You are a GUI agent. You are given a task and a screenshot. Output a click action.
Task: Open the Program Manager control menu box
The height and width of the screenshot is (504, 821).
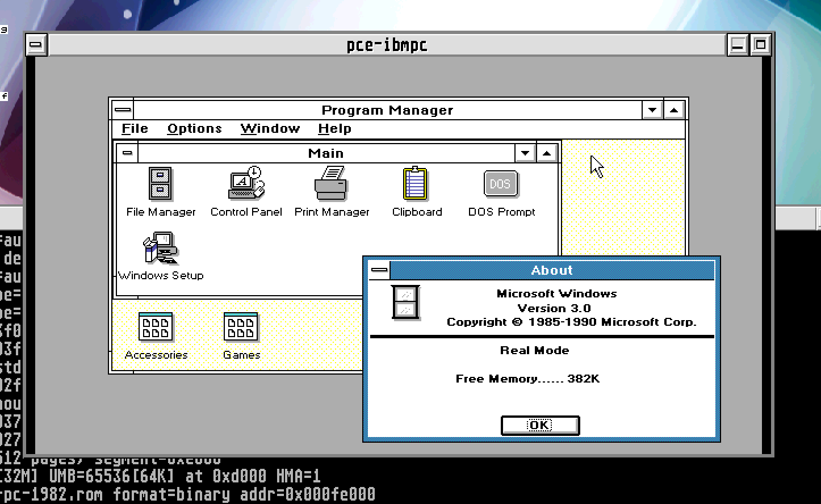[123, 110]
